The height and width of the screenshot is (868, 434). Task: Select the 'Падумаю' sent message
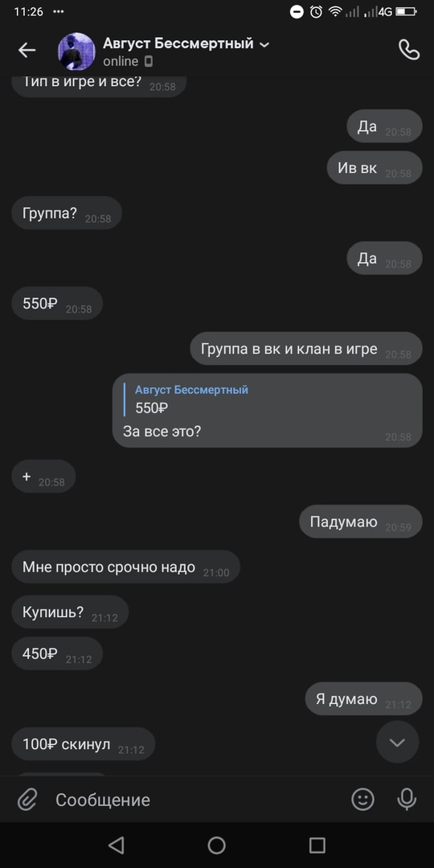click(361, 522)
